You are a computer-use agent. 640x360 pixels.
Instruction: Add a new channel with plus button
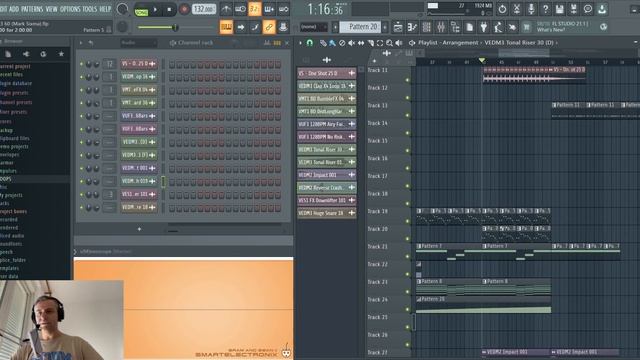[139, 229]
